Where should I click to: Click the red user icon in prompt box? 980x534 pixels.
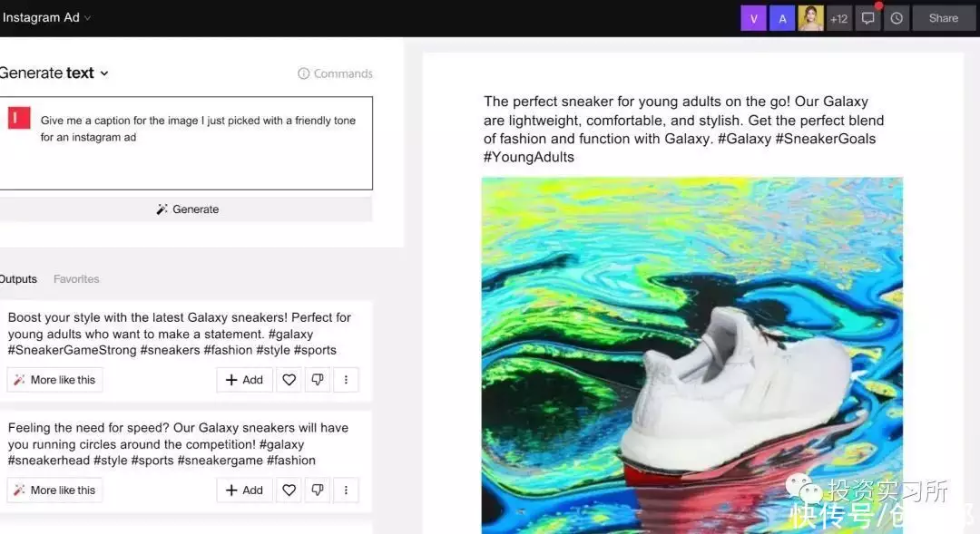pos(19,118)
